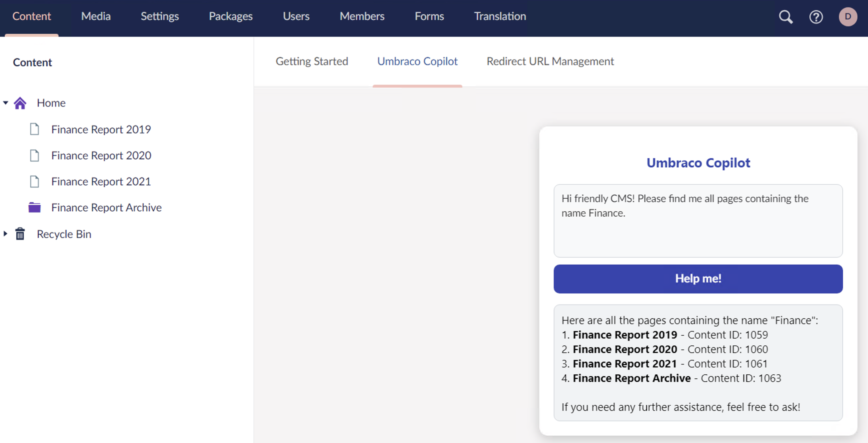Click the Finance Report 2021 document icon
Viewport: 868px width, 443px height.
[34, 182]
